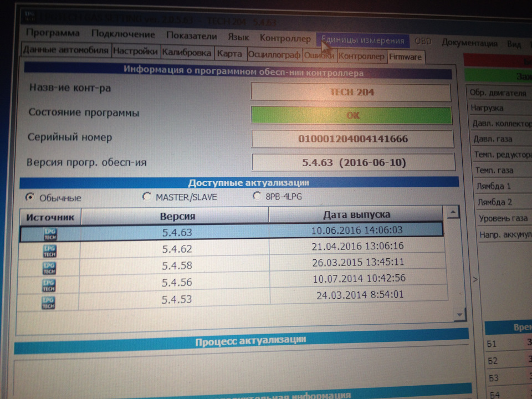Open the Язык menu
This screenshot has width=532, height=399.
coord(238,37)
